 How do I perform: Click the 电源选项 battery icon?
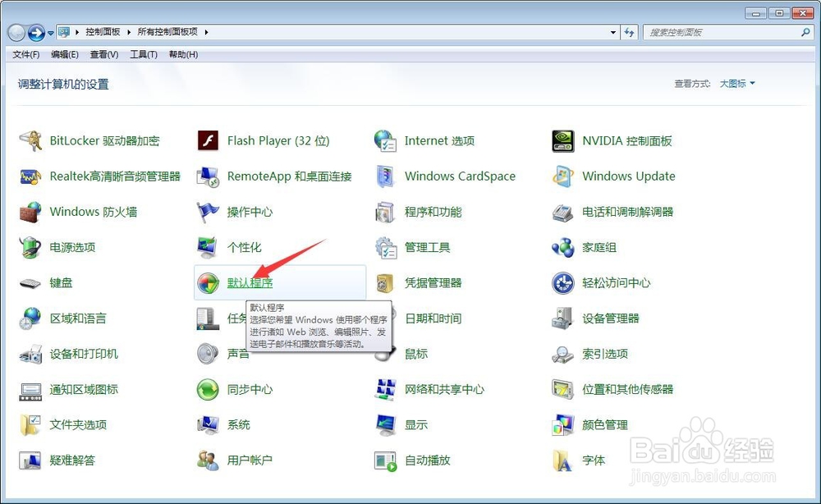pos(30,248)
